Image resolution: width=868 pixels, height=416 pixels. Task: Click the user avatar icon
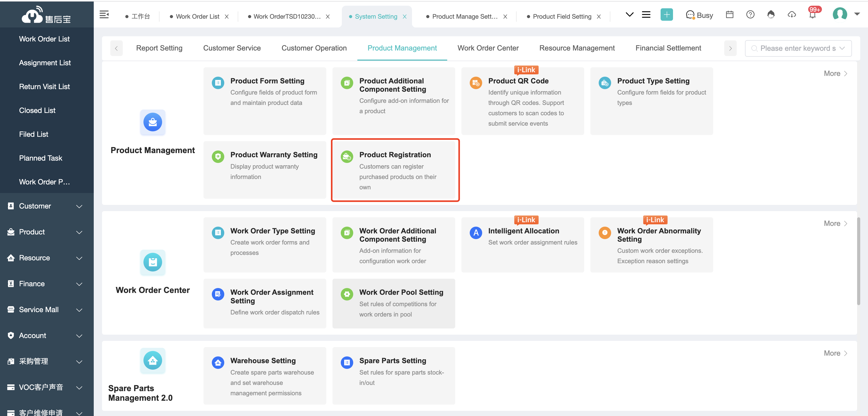click(839, 14)
